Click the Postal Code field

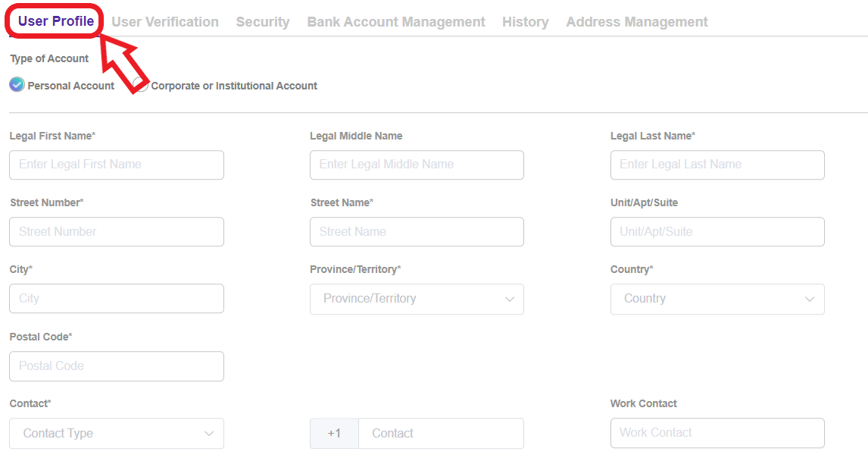click(x=116, y=365)
